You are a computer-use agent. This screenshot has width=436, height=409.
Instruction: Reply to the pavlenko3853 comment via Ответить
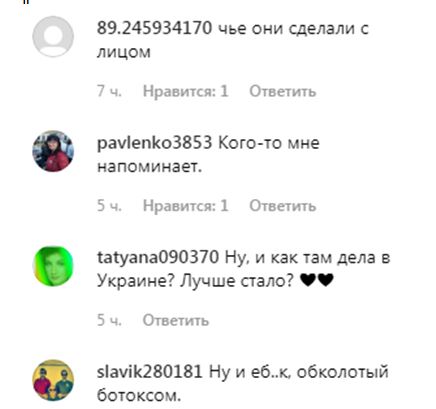283,206
